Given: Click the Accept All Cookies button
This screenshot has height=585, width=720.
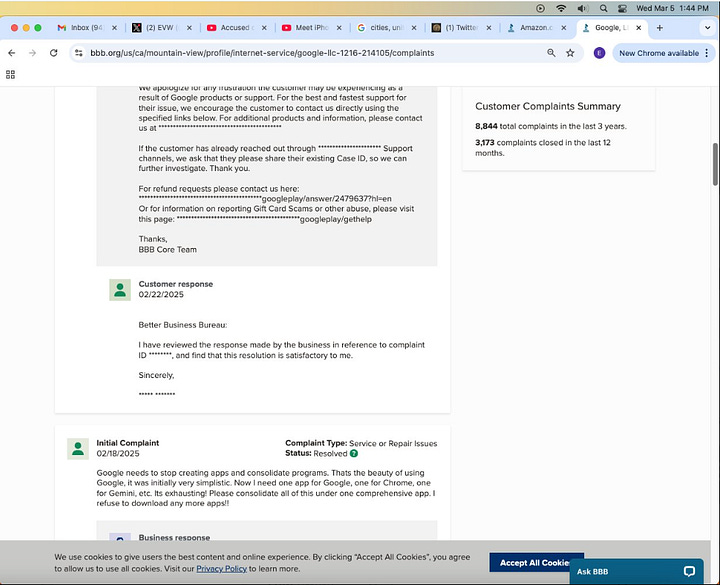Looking at the screenshot, I should click(x=536, y=562).
